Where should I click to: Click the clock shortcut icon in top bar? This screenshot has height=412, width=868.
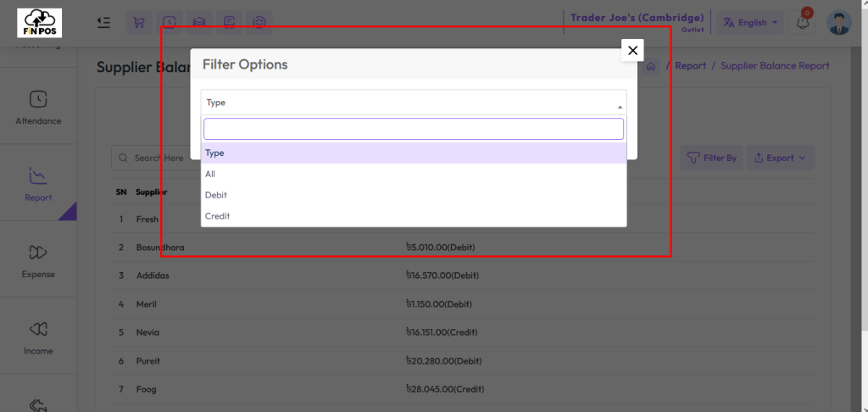point(169,23)
